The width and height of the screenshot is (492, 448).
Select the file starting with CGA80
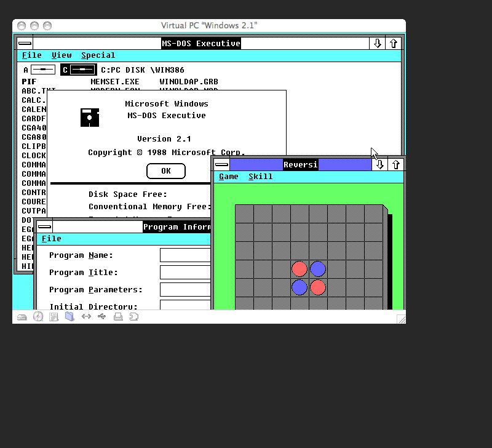point(34,137)
